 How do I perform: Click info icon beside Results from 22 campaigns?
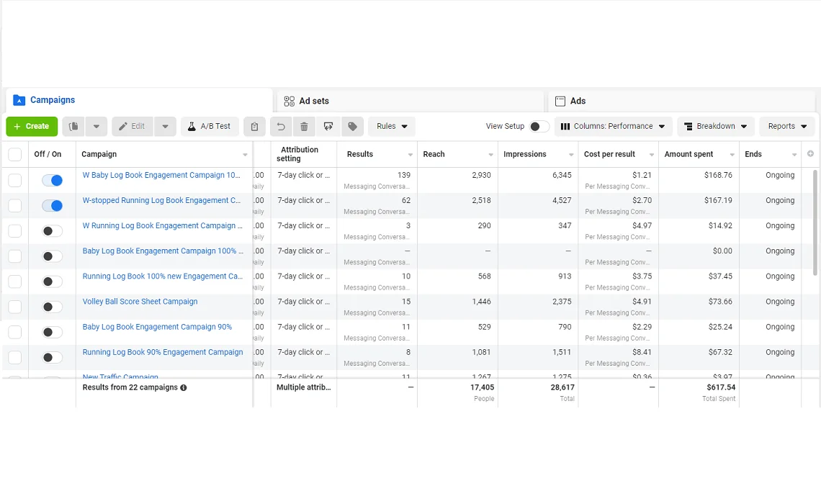tap(184, 388)
